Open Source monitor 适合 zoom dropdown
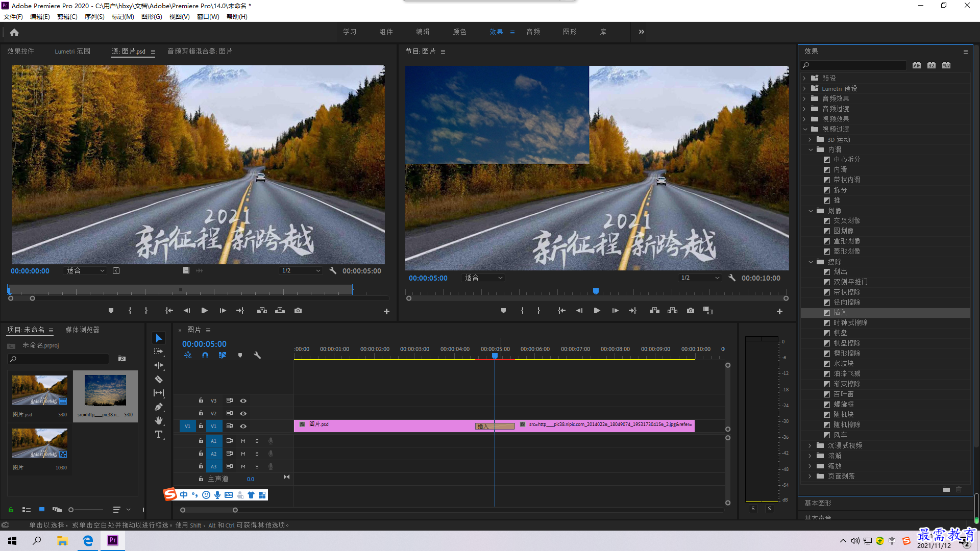Viewport: 980px width, 551px height. (85, 271)
